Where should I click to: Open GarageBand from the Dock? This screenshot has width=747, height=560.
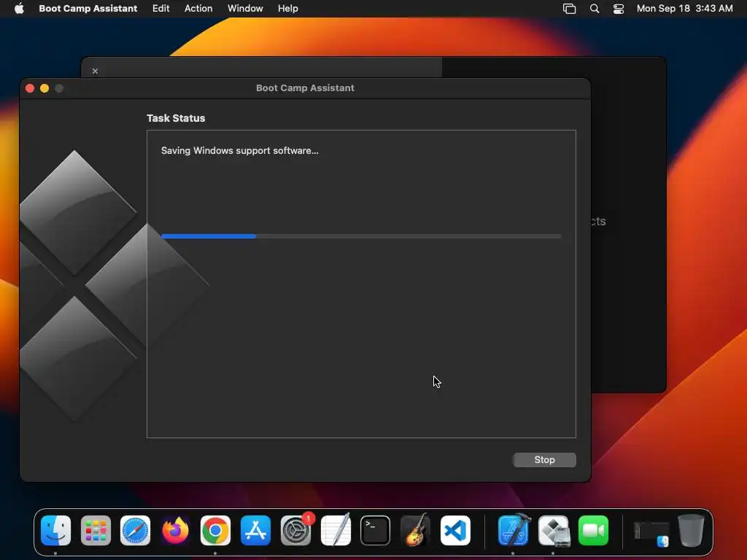[x=415, y=530]
